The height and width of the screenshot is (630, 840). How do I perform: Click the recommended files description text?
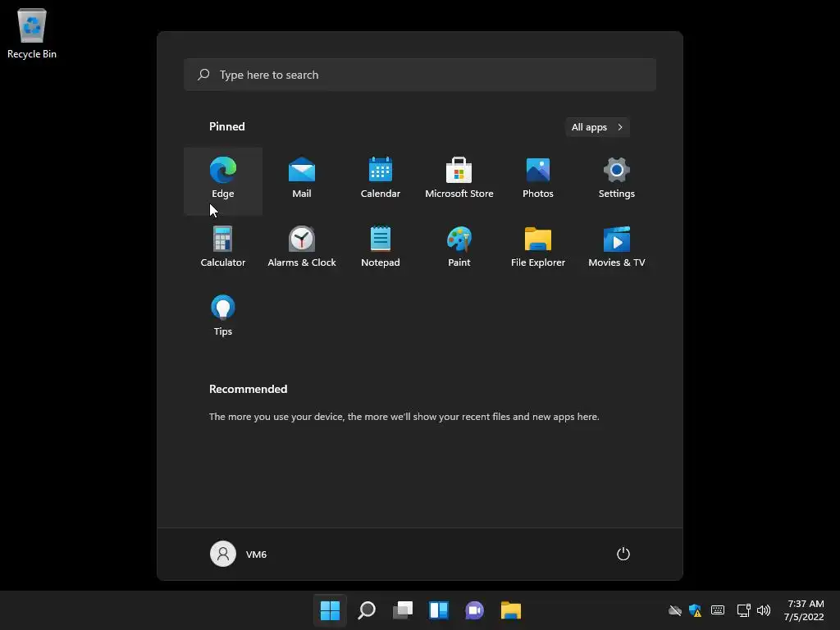[x=404, y=416]
